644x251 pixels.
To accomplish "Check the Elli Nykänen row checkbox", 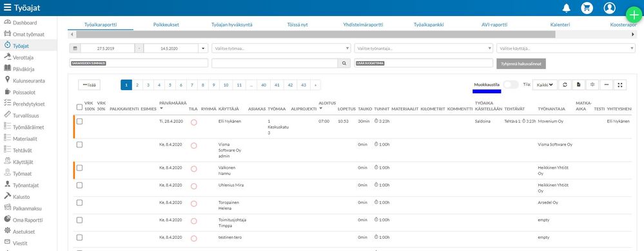I will point(79,122).
